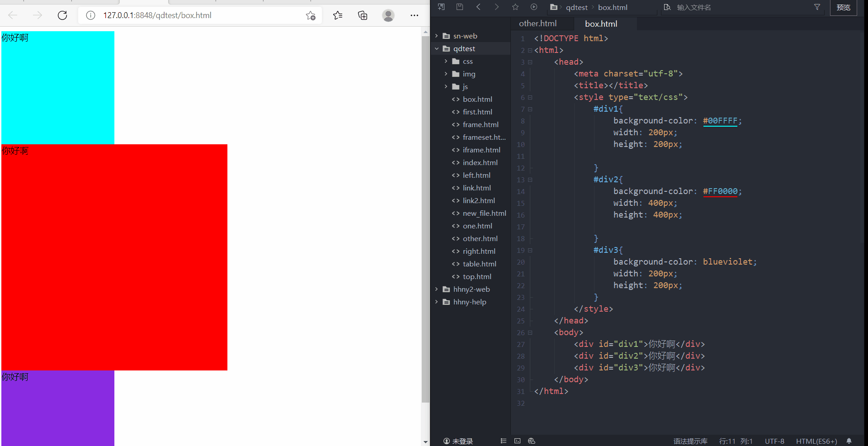The width and height of the screenshot is (868, 446).
Task: Open the browser favorites list
Action: click(338, 15)
